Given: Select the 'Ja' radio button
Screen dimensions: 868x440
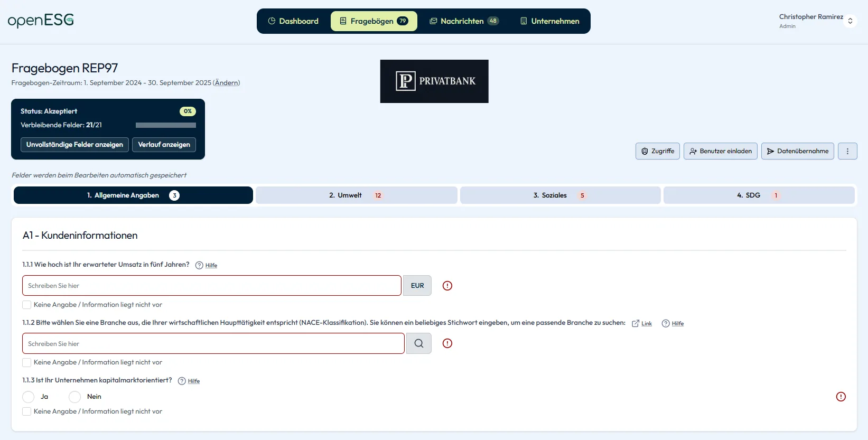Looking at the screenshot, I should pyautogui.click(x=29, y=397).
